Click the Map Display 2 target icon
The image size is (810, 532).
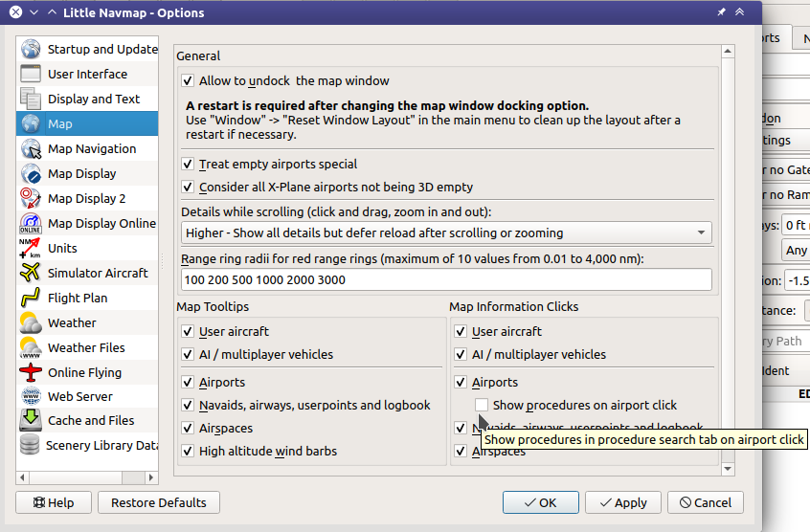pos(31,198)
